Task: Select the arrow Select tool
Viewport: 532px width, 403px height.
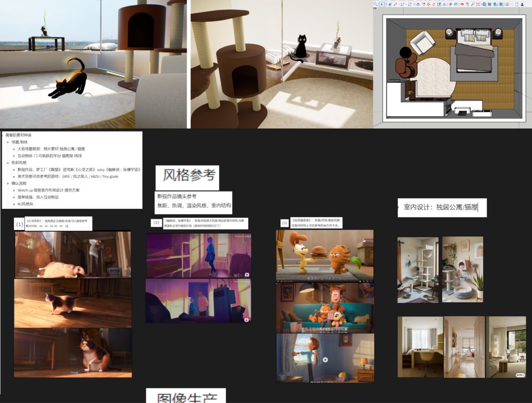Action: 382,4
